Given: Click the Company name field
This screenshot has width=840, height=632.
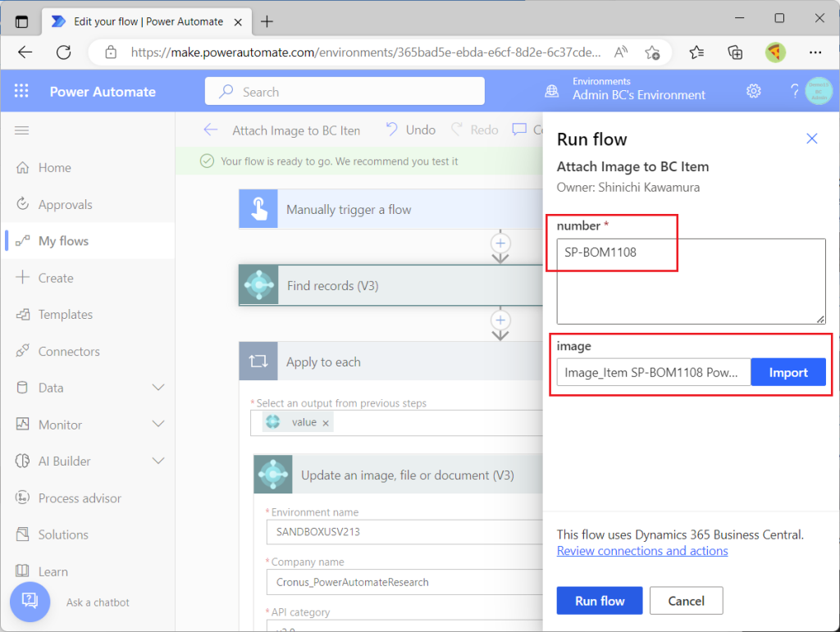Looking at the screenshot, I should point(404,582).
